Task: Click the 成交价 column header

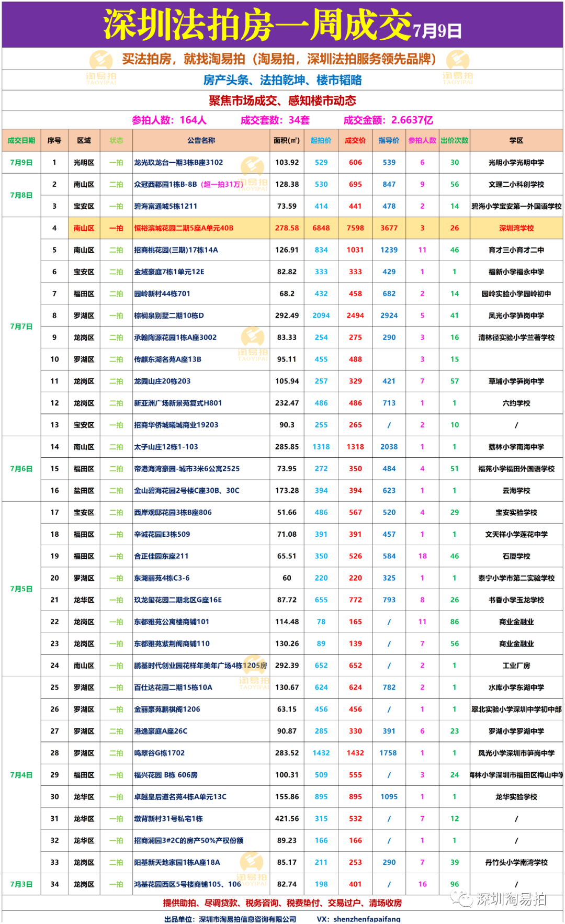Action: (355, 140)
